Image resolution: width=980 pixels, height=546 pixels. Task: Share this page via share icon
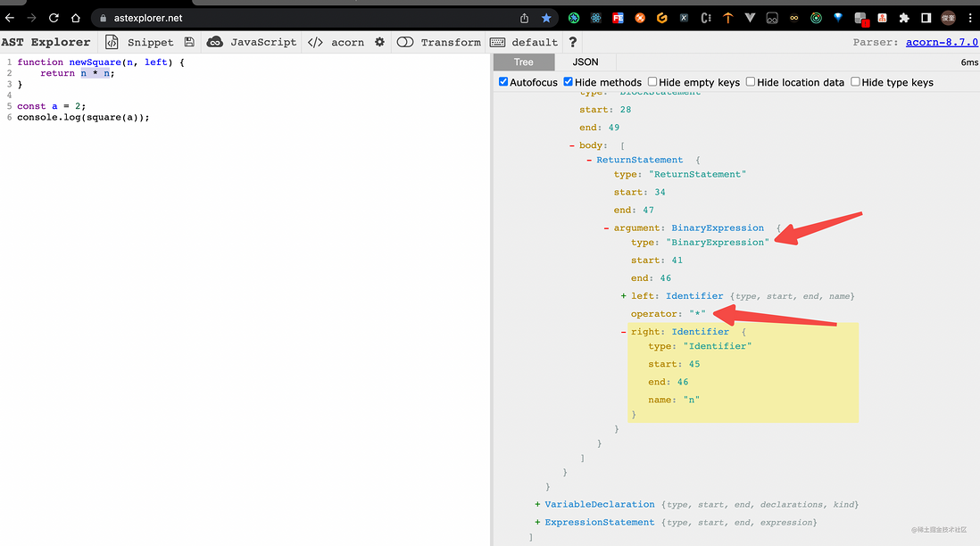(x=525, y=18)
